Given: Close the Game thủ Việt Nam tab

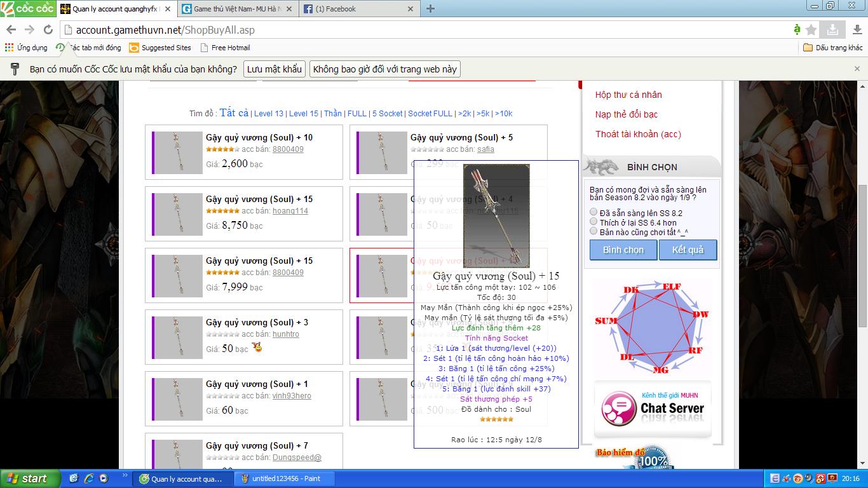Looking at the screenshot, I should point(289,9).
